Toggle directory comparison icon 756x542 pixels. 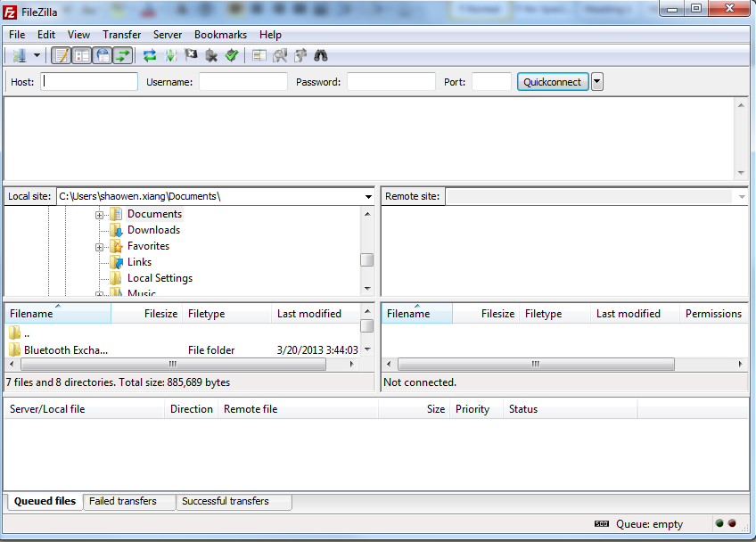280,56
